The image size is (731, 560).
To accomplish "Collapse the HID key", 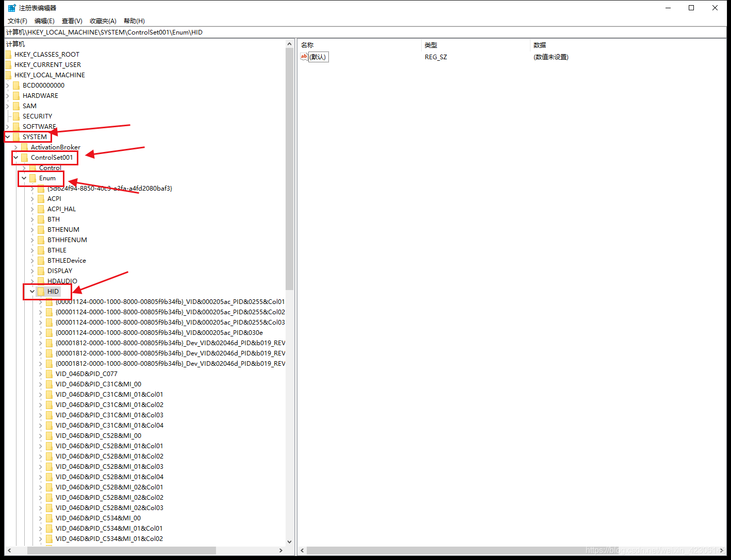I will pos(32,291).
